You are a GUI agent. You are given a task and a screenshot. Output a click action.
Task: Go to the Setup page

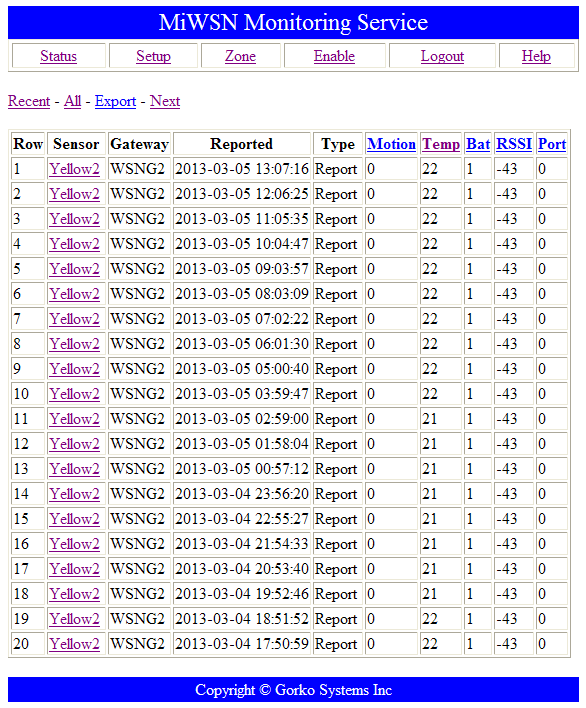coord(153,56)
